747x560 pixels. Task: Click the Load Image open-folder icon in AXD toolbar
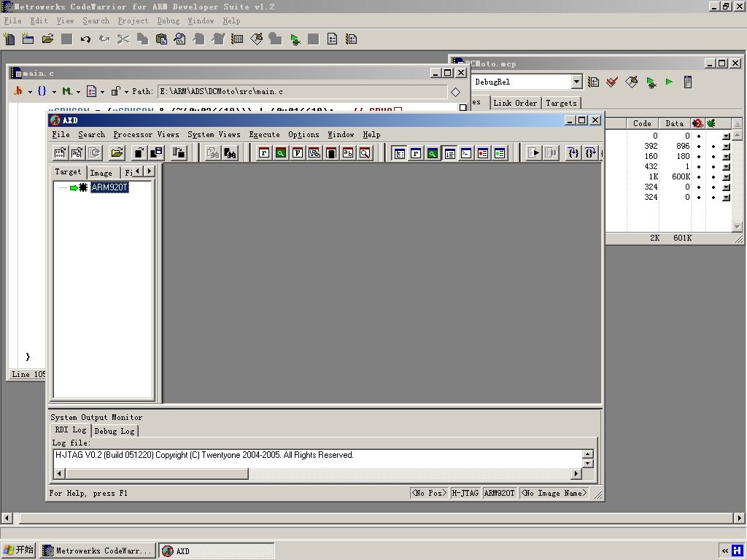(x=117, y=153)
